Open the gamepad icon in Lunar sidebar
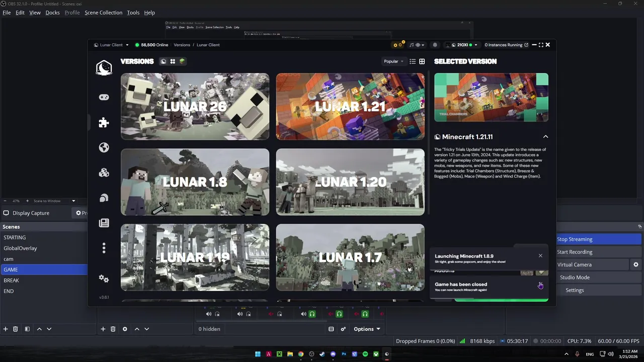644x362 pixels. 104,97
